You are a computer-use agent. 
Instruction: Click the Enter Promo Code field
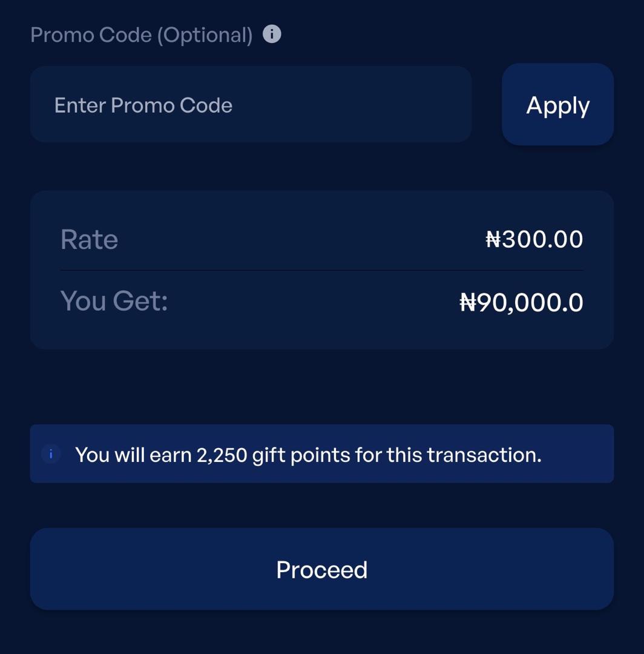[251, 104]
